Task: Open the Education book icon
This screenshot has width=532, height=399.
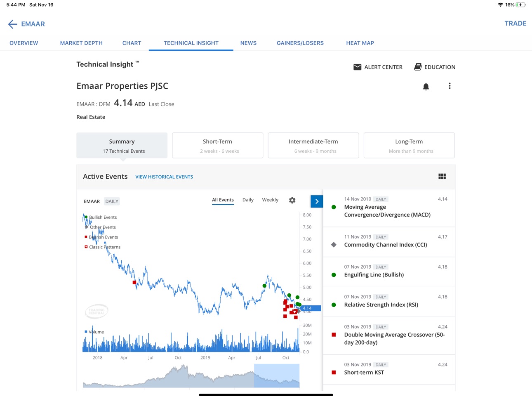Action: click(418, 67)
